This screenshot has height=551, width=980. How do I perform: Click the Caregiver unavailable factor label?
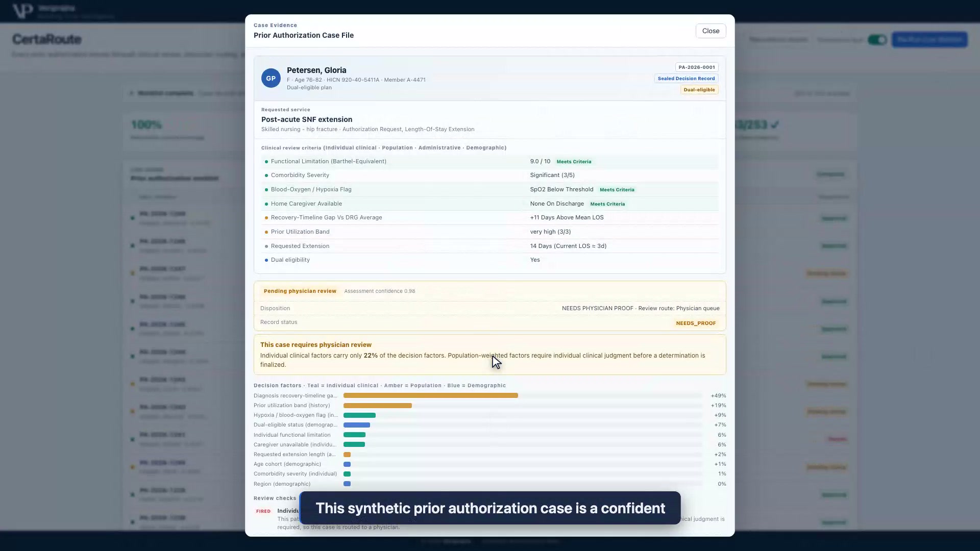(x=295, y=445)
